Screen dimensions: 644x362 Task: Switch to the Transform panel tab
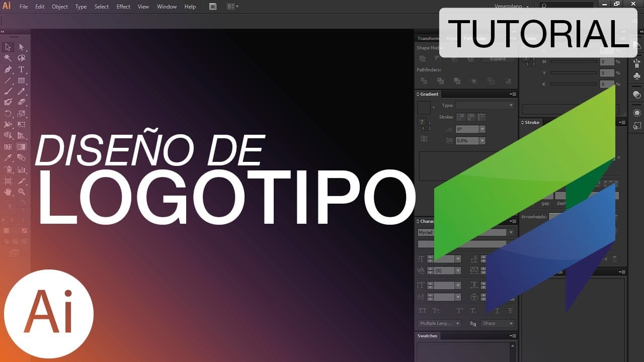[x=428, y=38]
